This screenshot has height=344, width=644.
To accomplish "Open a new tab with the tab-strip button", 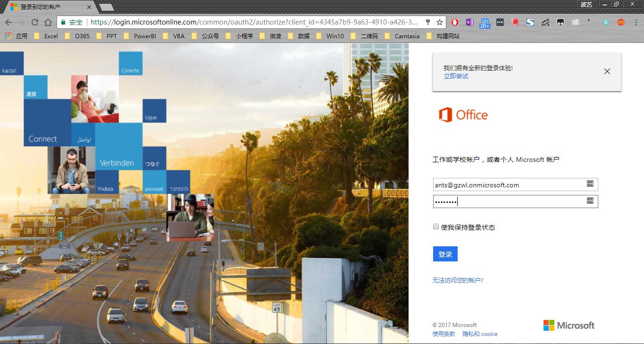I will point(107,7).
